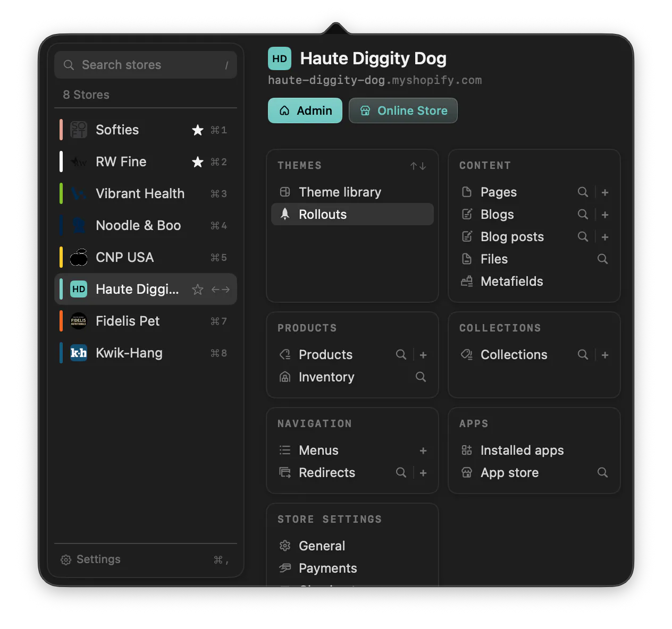Click the left-right arrows on Haute Diggi row

click(221, 290)
